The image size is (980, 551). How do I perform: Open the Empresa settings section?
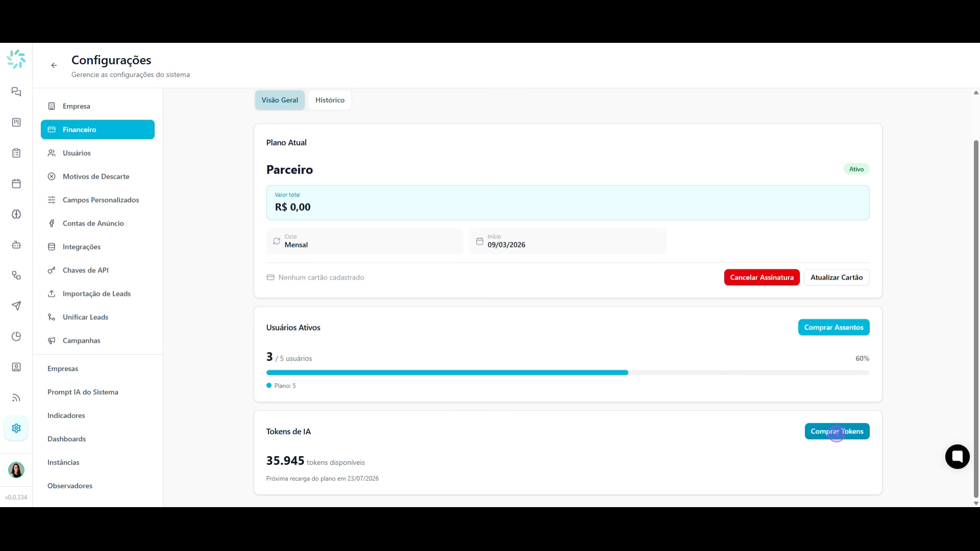pyautogui.click(x=97, y=106)
